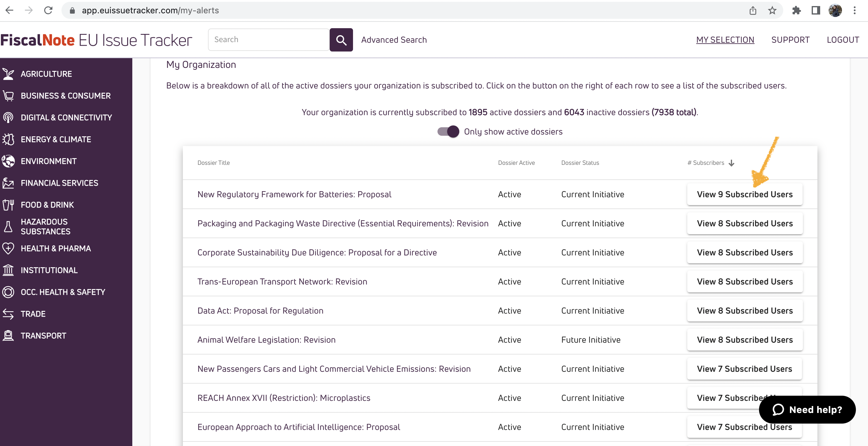Click the site padlock icon
The height and width of the screenshot is (446, 868).
point(72,10)
